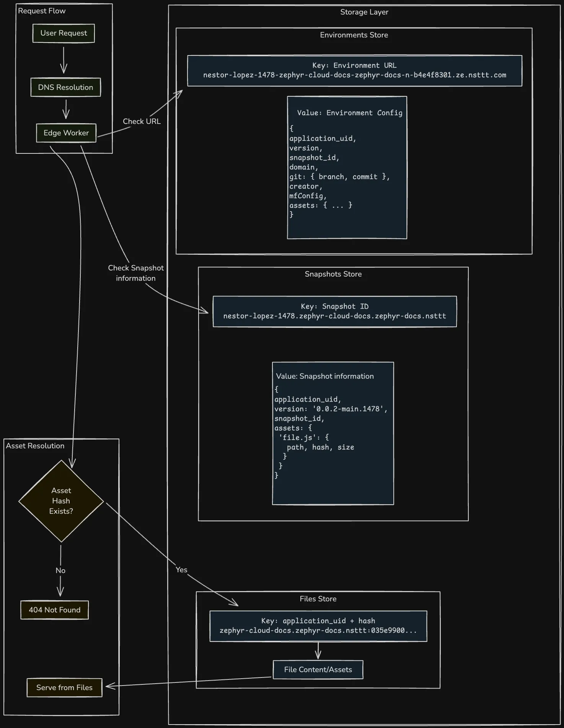Click the Snapshot information value box

(x=333, y=433)
